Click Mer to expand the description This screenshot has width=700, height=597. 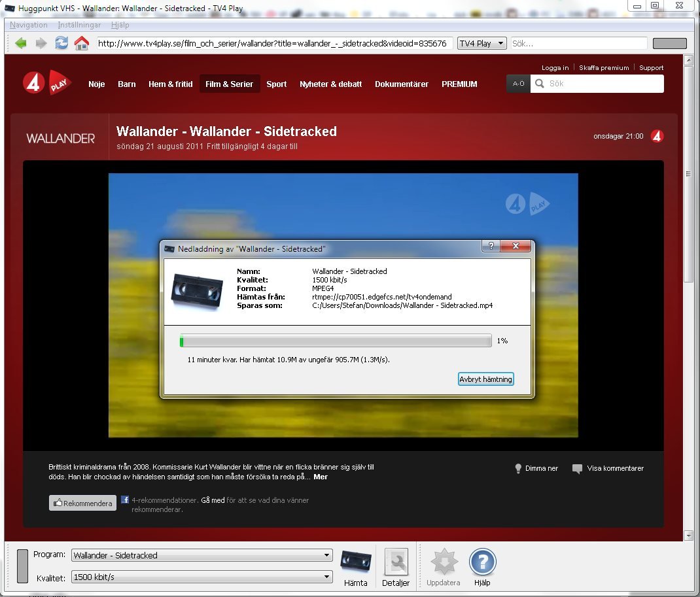click(321, 477)
